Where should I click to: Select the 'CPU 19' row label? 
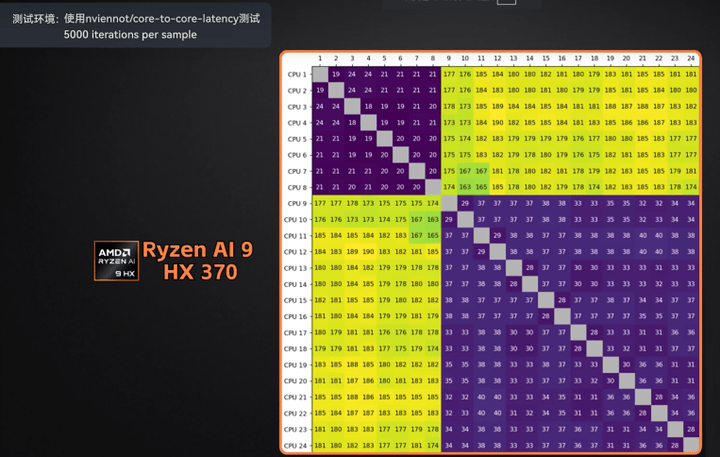pyautogui.click(x=295, y=365)
